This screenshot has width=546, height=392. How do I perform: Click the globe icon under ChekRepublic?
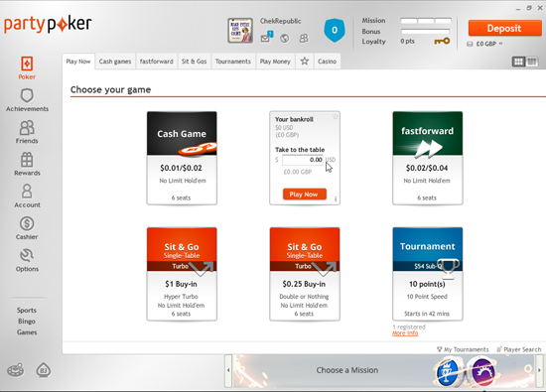(285, 39)
